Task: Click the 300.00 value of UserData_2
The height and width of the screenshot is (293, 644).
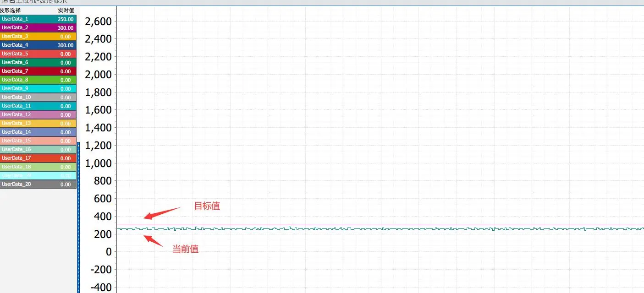Action: [65, 27]
